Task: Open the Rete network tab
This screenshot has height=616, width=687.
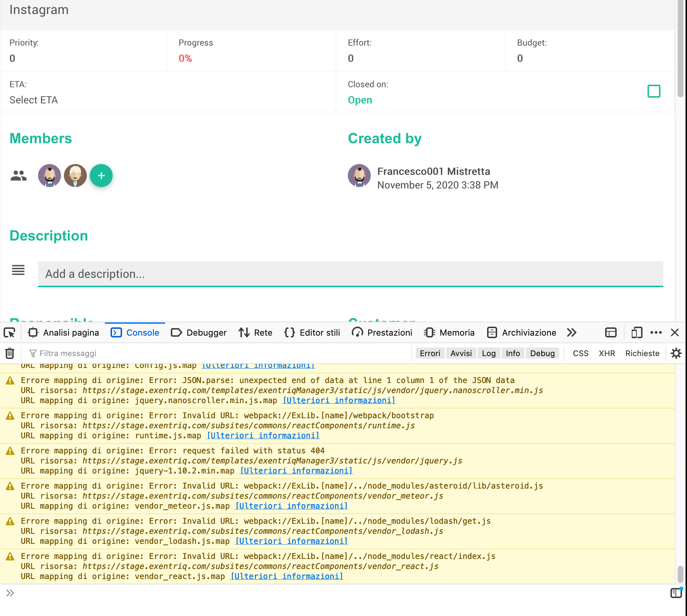Action: pos(256,333)
